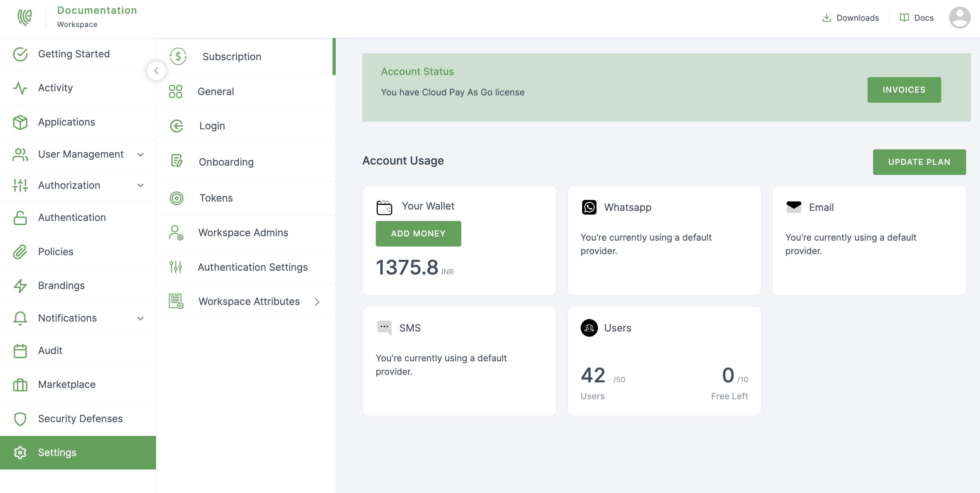Screen dimensions: 980x493
Task: Expand the User Management chevron
Action: coord(140,155)
